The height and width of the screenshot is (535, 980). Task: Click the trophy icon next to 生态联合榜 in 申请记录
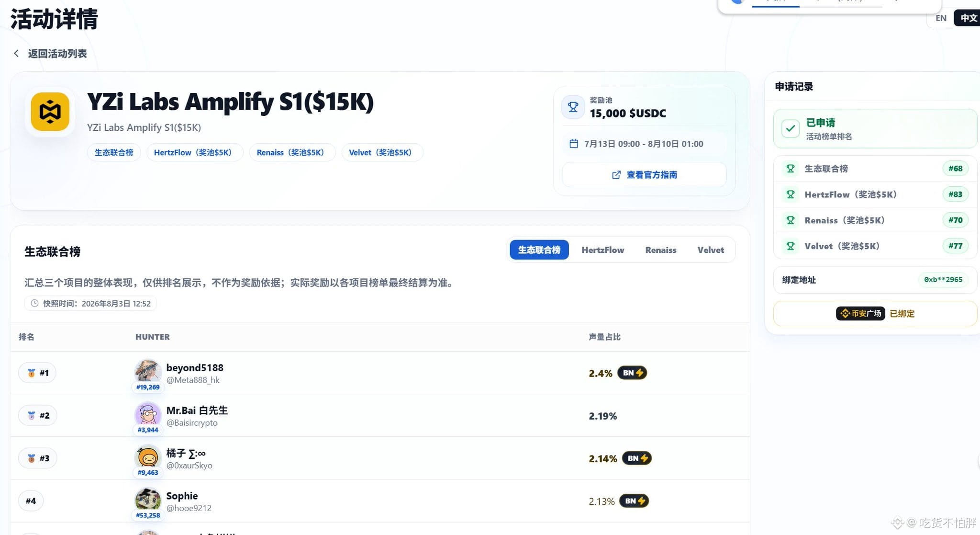pos(791,169)
